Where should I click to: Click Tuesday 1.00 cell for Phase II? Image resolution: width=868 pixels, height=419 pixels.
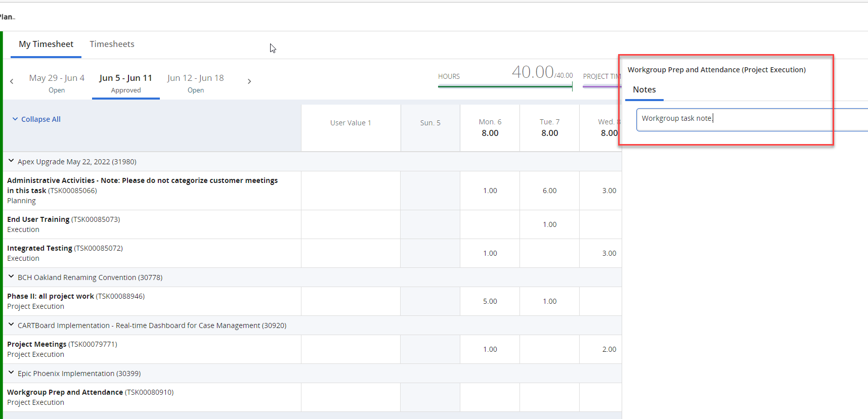tap(549, 301)
